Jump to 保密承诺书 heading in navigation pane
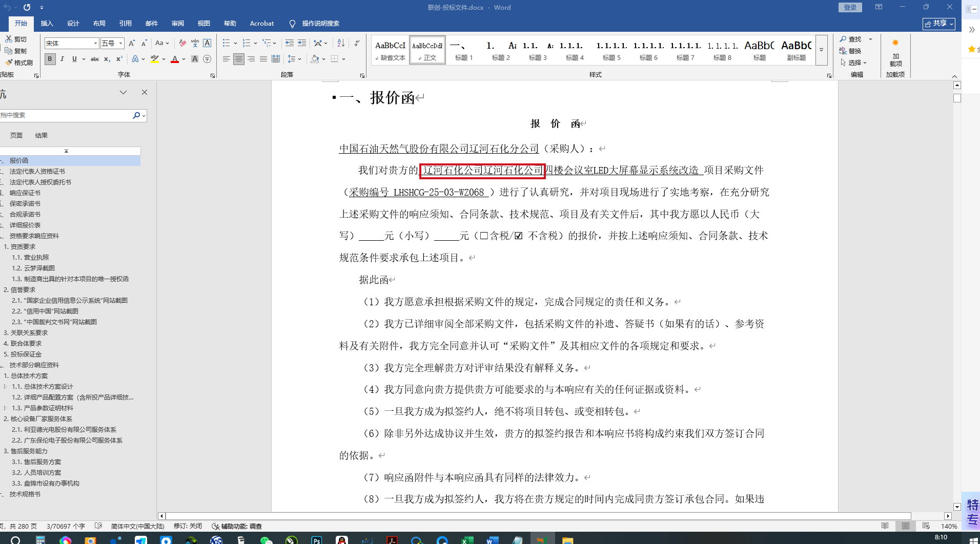The width and height of the screenshot is (980, 544). tap(25, 204)
